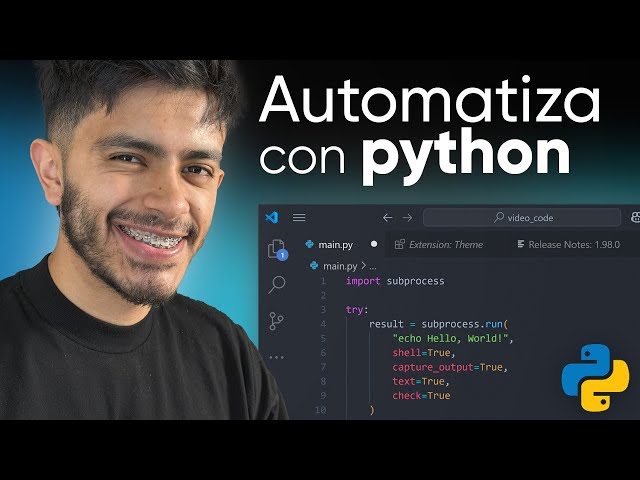This screenshot has height=480, width=640.
Task: Open the Search view in the activity bar
Action: (x=277, y=284)
